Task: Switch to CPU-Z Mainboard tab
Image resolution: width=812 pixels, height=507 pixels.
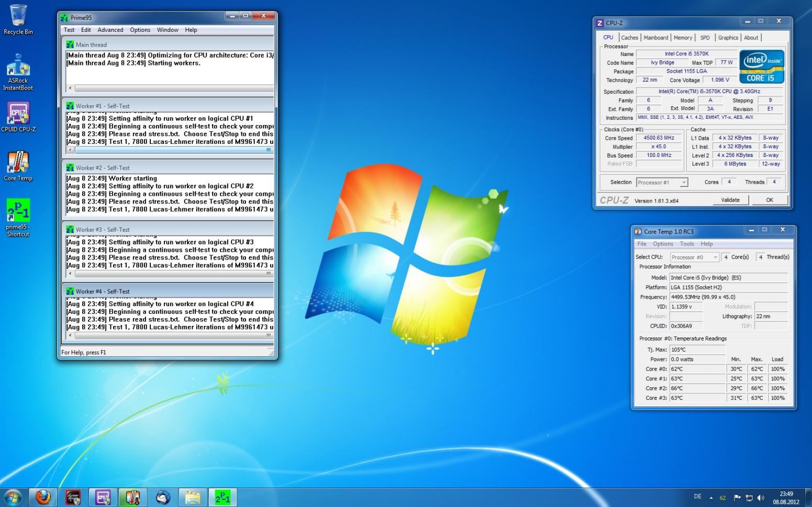Action: (655, 38)
